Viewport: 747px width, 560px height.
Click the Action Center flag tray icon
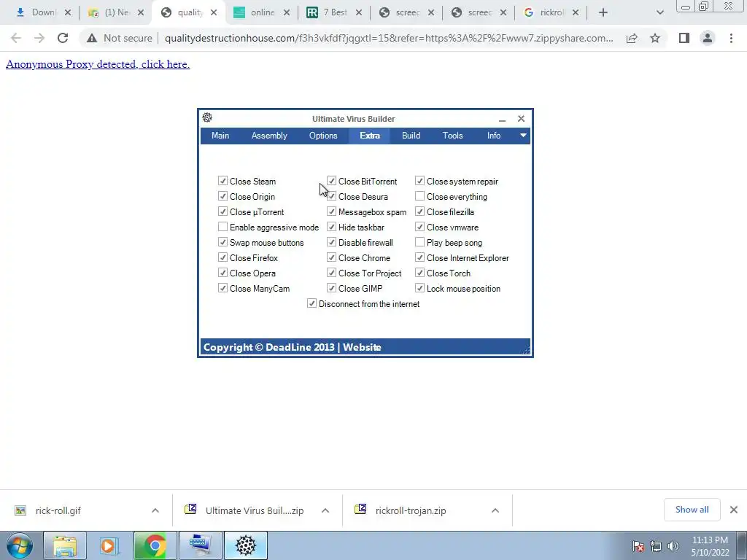[x=638, y=546]
